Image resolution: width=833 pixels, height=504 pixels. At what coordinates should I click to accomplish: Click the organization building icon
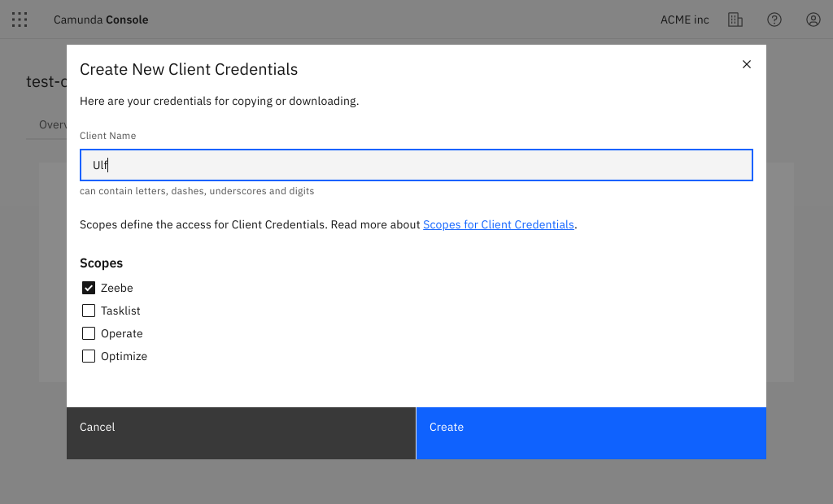point(735,20)
